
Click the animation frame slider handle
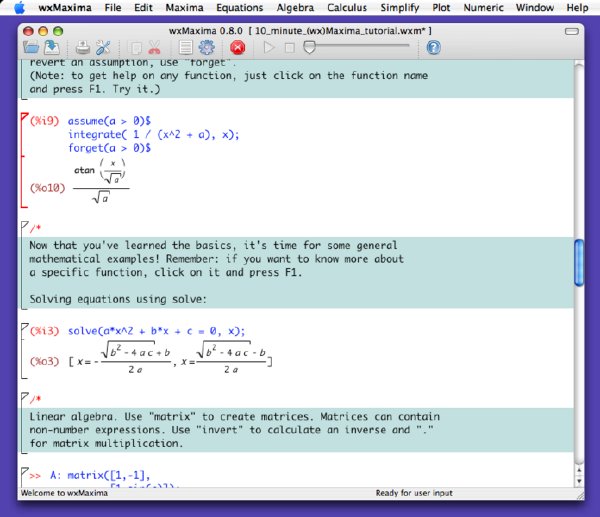(x=309, y=47)
